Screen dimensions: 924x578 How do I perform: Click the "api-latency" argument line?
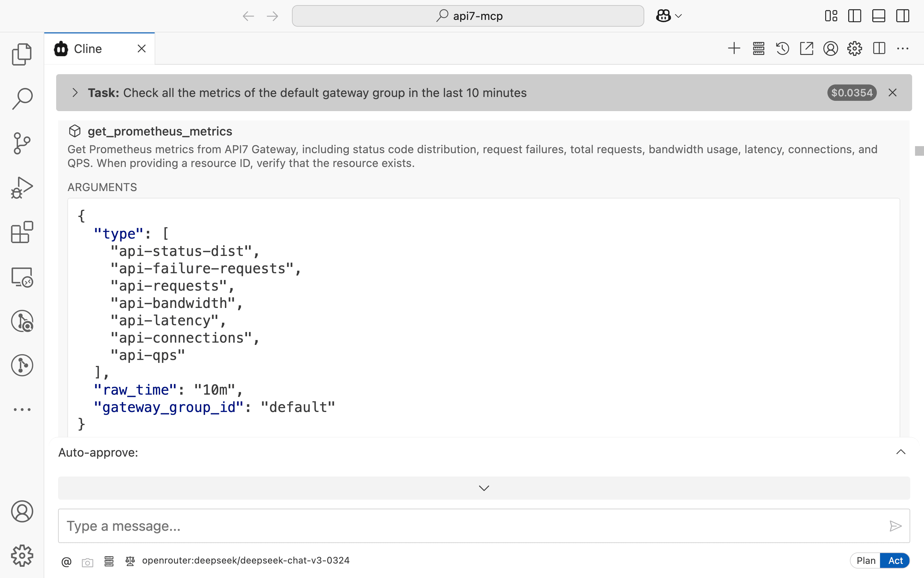tap(168, 320)
